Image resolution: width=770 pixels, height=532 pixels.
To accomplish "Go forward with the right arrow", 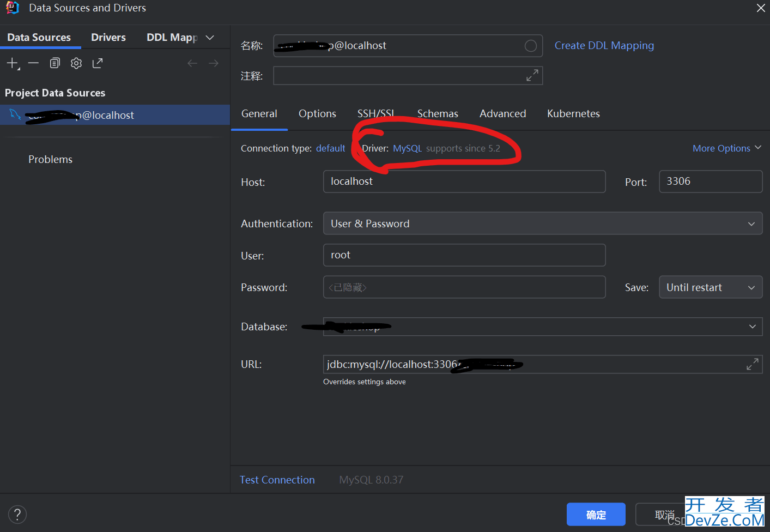I will tap(214, 63).
